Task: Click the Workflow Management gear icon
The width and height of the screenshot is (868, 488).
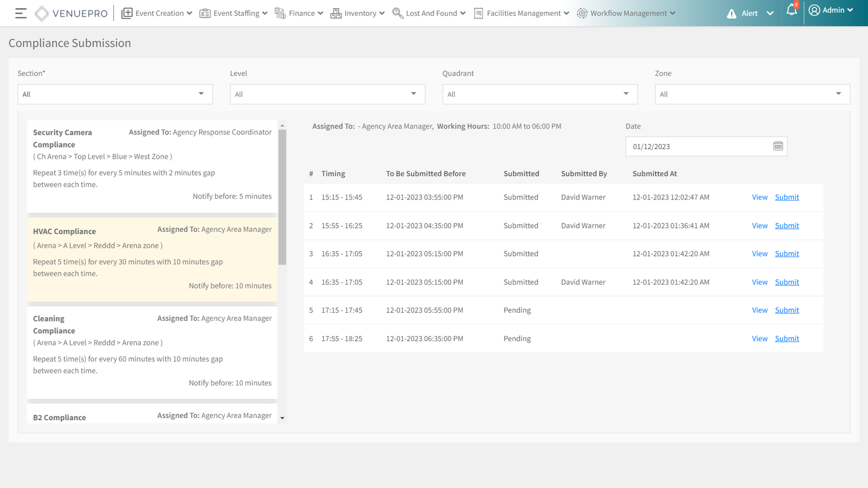Action: (x=582, y=14)
